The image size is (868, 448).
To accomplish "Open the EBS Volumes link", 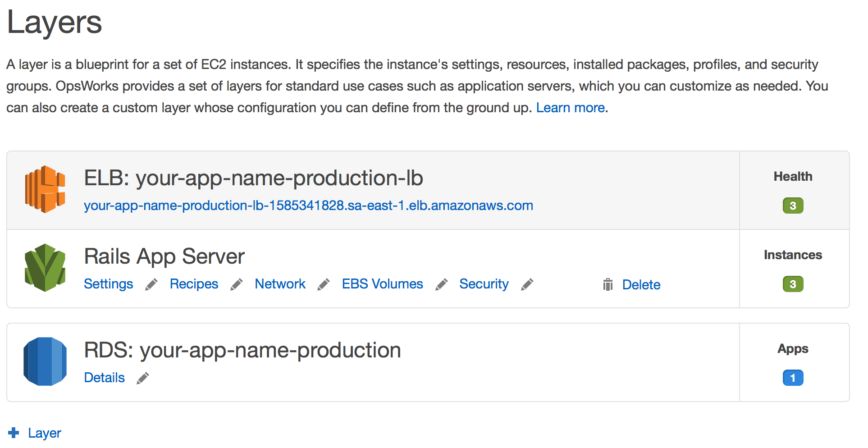I will pos(382,284).
